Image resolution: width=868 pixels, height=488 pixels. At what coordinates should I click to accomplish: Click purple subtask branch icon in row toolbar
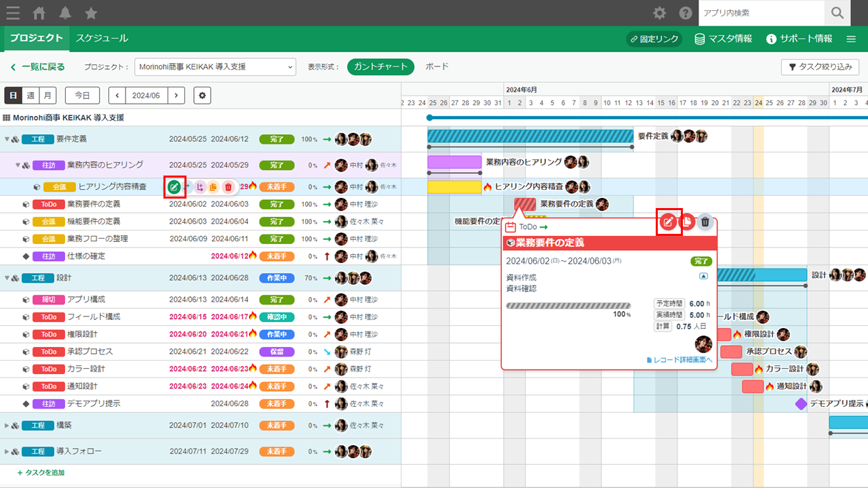click(200, 186)
